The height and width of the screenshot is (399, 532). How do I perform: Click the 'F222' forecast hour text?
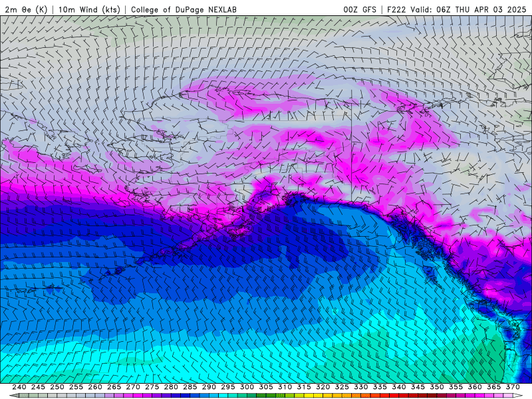pos(396,9)
